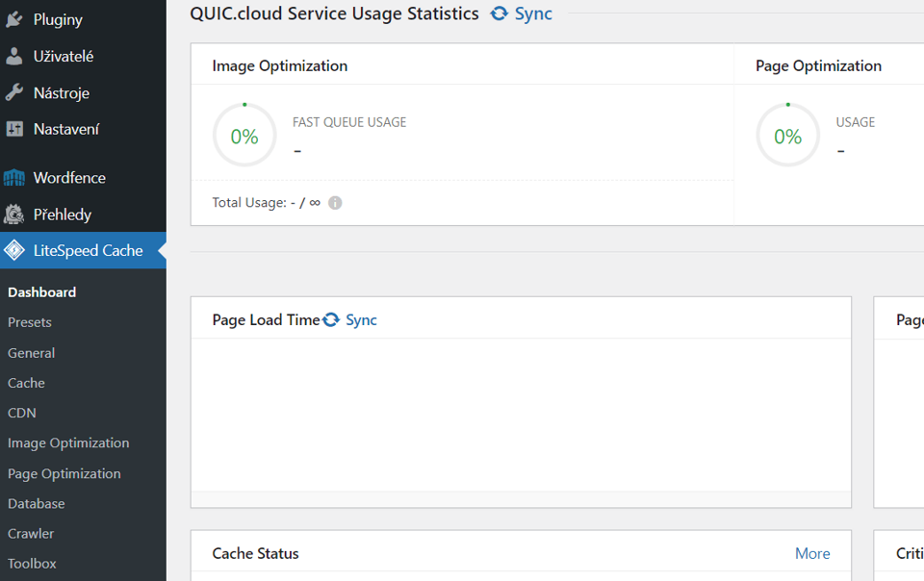Click the sync arrows icon beside Page Load Time
The width and height of the screenshot is (924, 581).
point(331,319)
